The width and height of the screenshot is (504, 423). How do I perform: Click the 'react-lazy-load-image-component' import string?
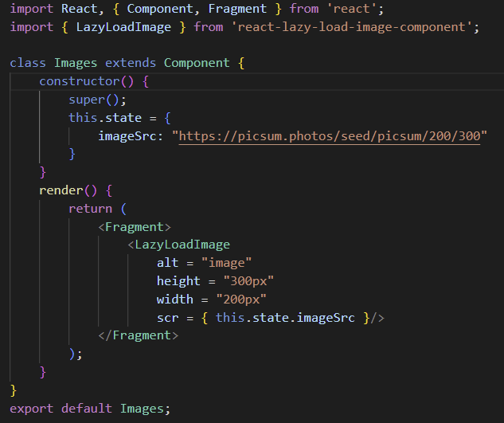click(x=351, y=27)
